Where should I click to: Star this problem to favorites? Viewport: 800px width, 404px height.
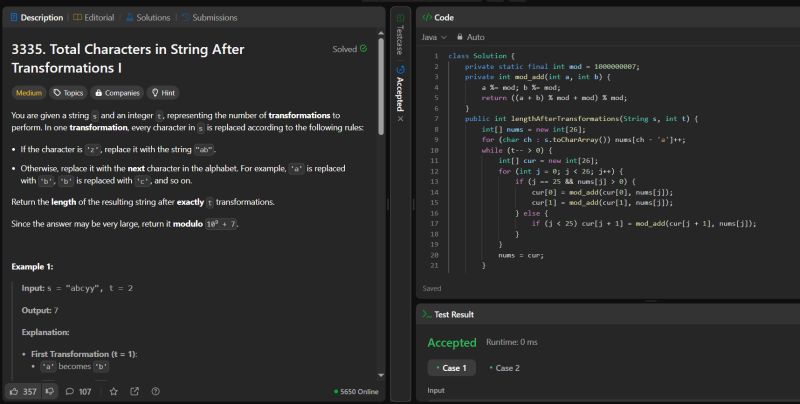[112, 391]
